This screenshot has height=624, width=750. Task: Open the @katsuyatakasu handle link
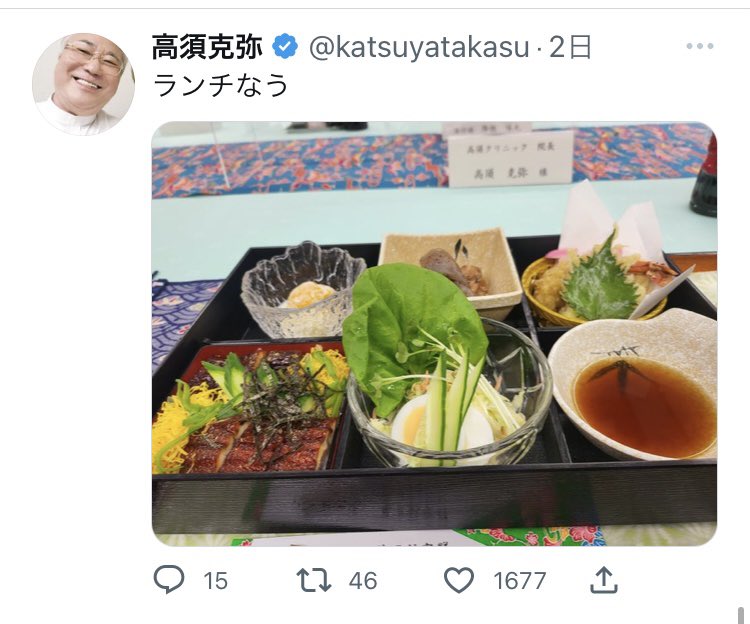pos(419,47)
